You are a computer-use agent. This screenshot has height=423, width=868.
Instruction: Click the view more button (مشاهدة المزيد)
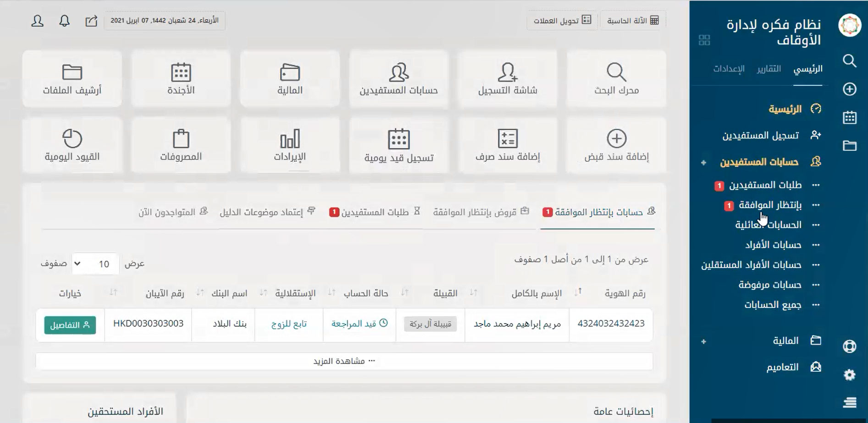[344, 361]
